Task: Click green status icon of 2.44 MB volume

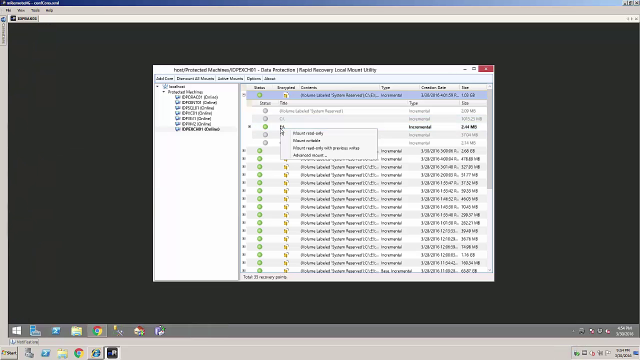Action: 265,127
